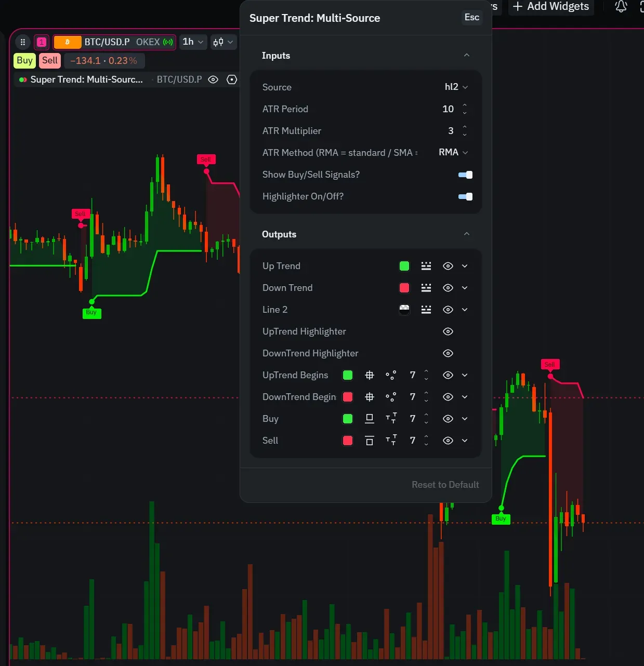Toggle the Show Buy/Sell Signals switch
644x666 pixels.
click(465, 175)
